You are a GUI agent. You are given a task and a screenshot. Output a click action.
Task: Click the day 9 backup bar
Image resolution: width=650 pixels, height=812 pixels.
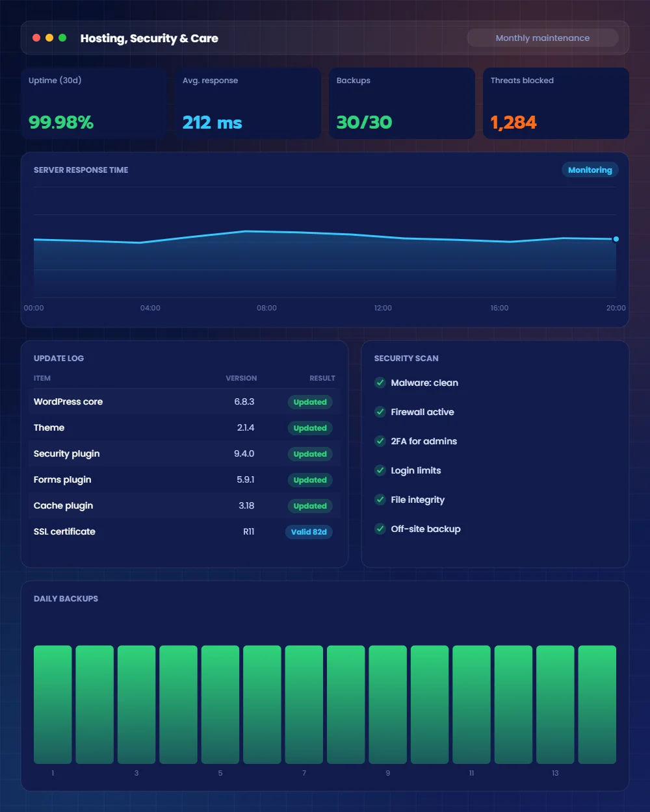click(388, 705)
